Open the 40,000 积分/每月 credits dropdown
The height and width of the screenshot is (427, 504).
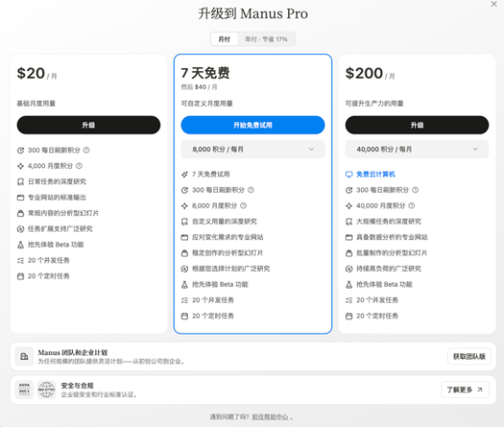point(417,149)
